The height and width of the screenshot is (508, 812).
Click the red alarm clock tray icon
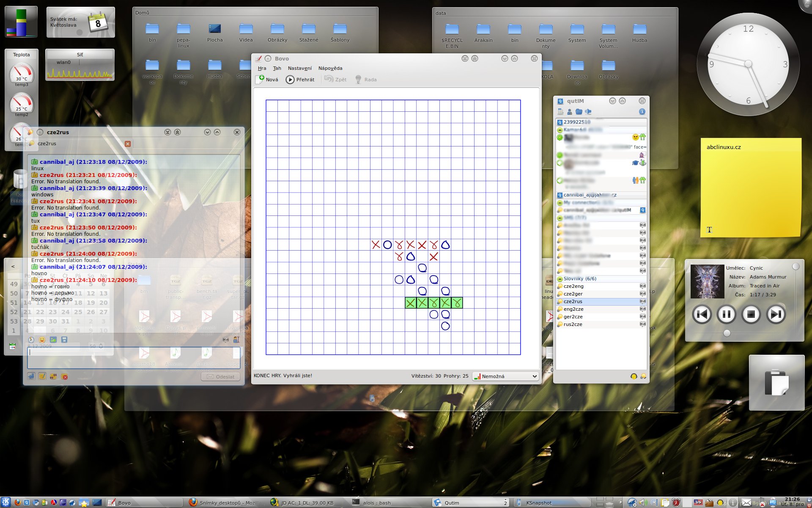point(676,502)
